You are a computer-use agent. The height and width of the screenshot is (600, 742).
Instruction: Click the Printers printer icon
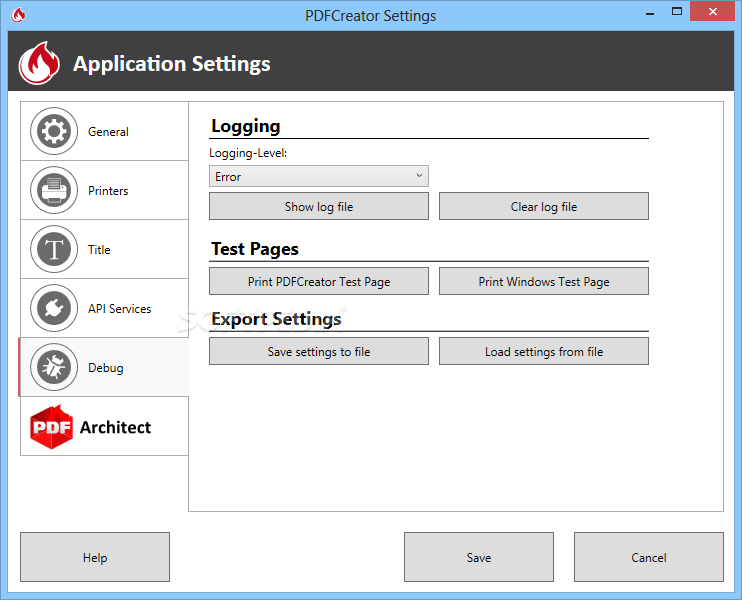click(x=54, y=190)
